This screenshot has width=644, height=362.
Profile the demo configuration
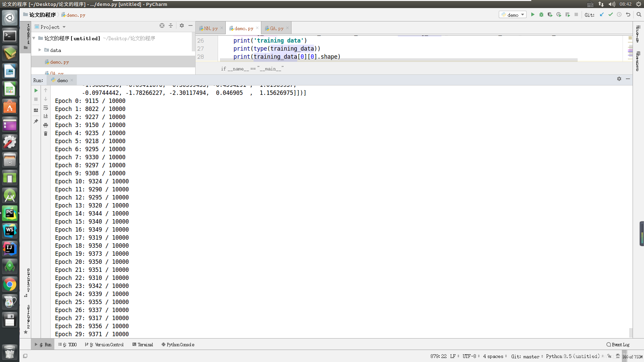[559, 15]
